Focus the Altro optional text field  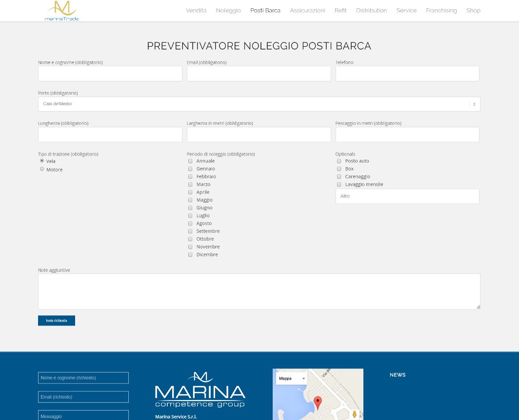pos(407,196)
